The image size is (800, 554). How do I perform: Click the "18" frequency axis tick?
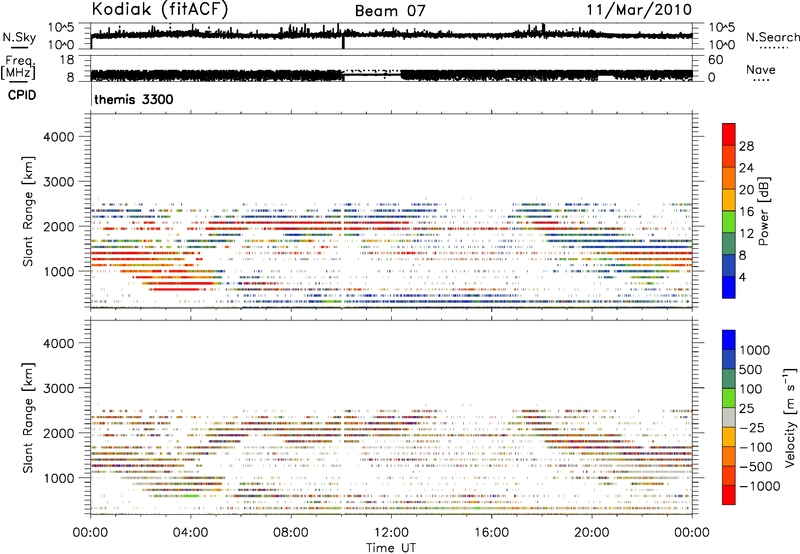[x=67, y=60]
